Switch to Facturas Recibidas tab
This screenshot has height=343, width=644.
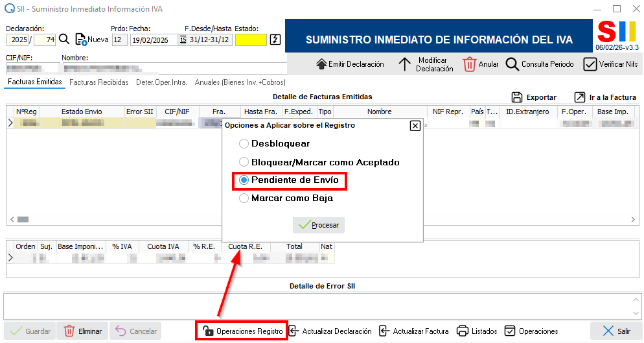99,82
